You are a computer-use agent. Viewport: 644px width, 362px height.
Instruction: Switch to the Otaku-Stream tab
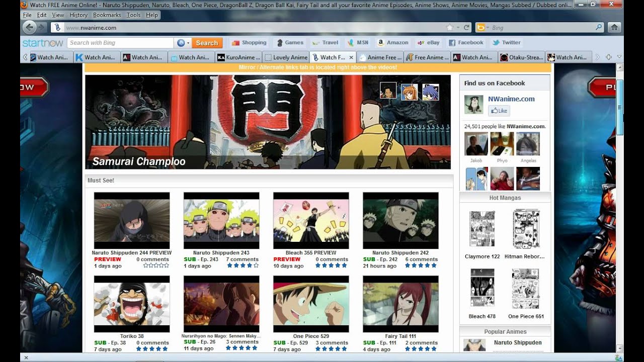coord(521,57)
